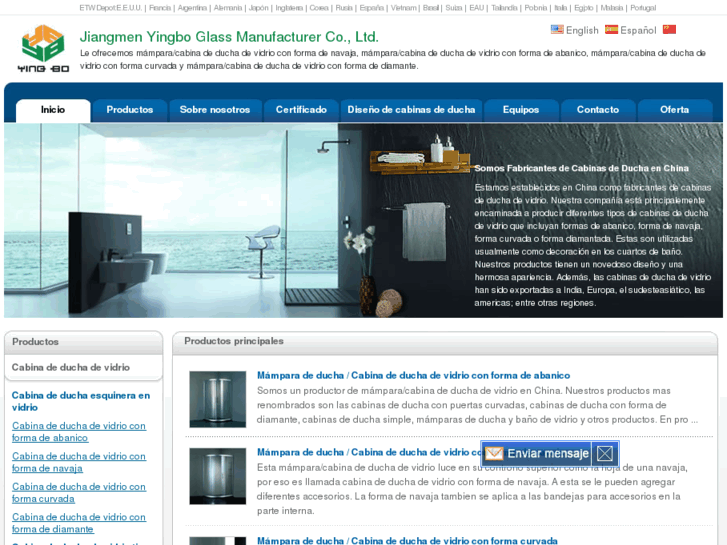Select the Spanish flag icon
727x545 pixels.
[611, 30]
